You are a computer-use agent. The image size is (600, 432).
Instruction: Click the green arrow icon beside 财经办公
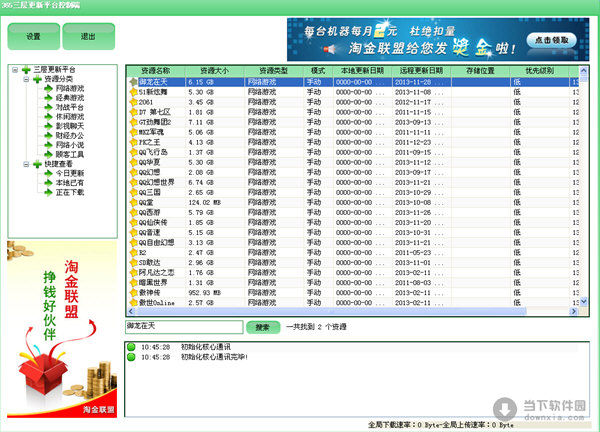48,135
